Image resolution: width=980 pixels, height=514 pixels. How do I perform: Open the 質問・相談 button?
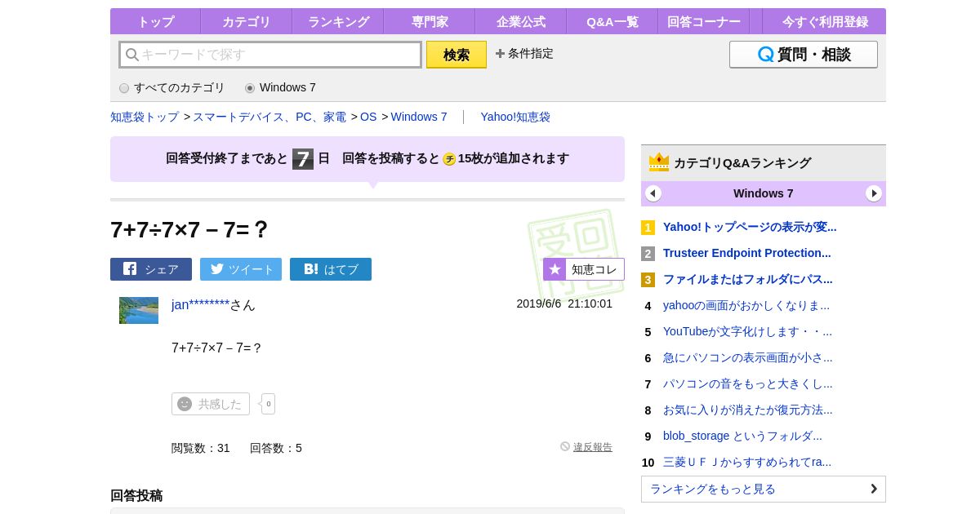coord(804,55)
